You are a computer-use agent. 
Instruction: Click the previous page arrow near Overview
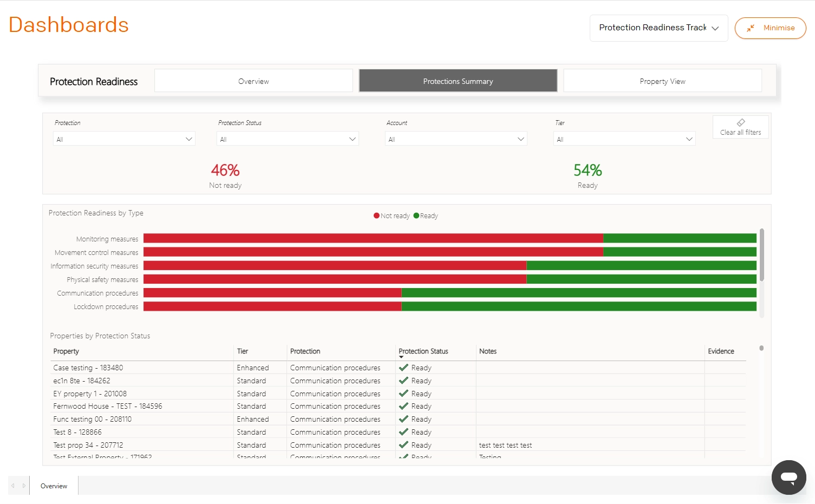(x=13, y=486)
